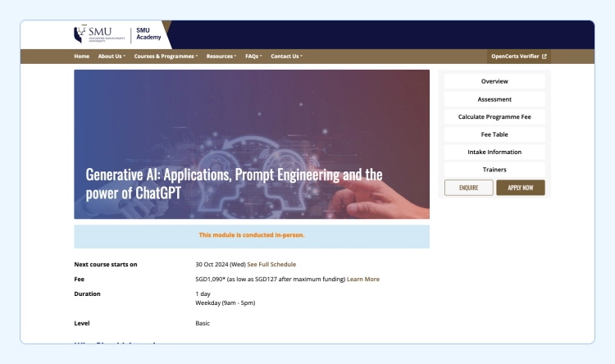
Task: Open the Learn More fee link
Action: point(363,280)
